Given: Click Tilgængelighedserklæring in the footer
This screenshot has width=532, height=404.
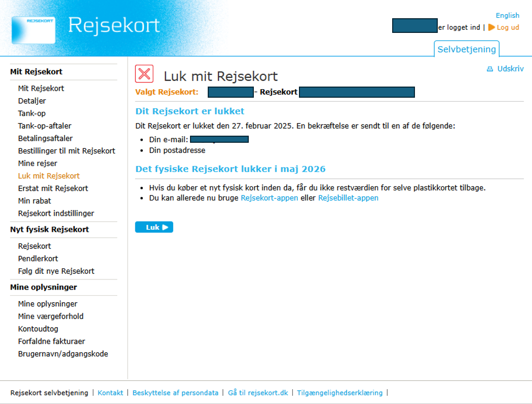Looking at the screenshot, I should click(340, 393).
